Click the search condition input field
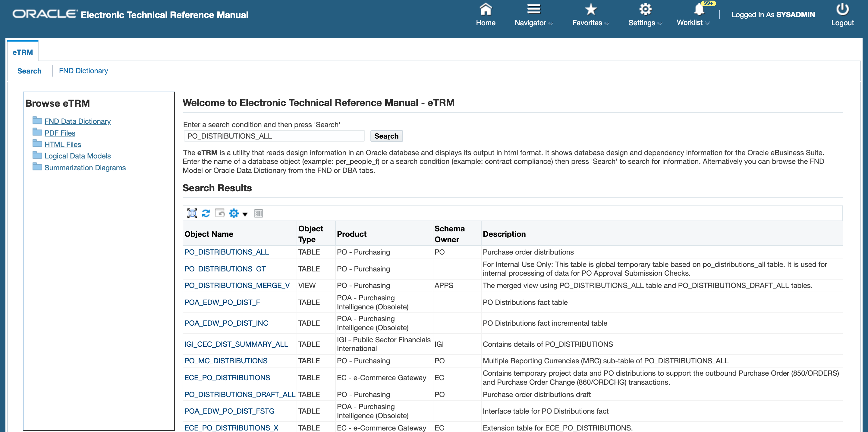 [x=274, y=136]
